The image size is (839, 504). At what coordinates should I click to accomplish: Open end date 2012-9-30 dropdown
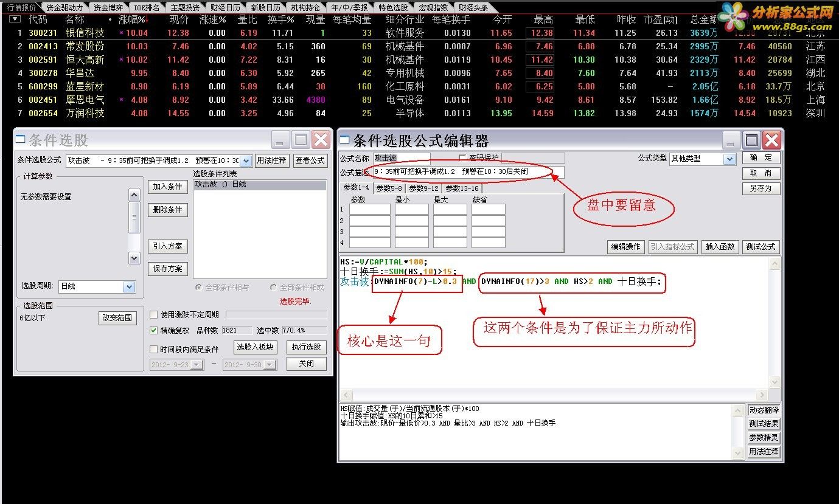271,365
